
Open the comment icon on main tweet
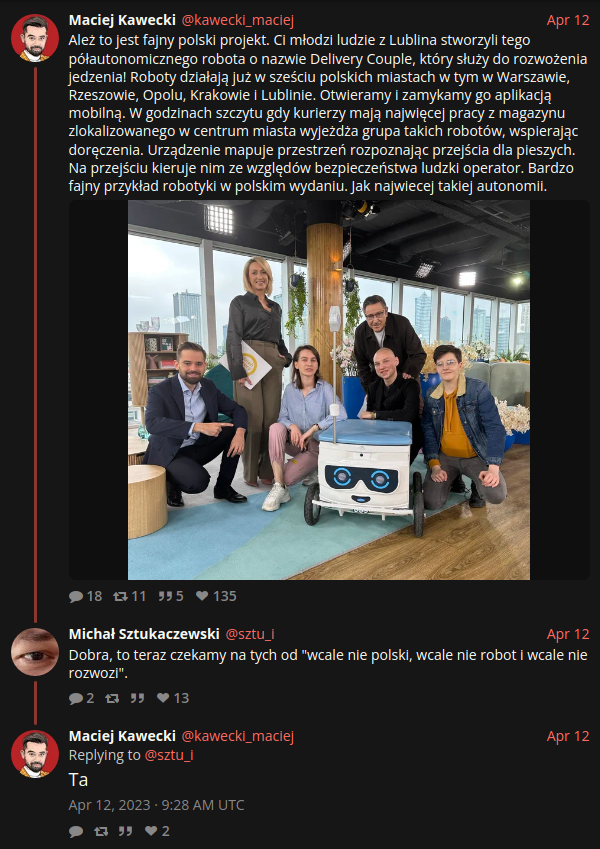click(76, 596)
